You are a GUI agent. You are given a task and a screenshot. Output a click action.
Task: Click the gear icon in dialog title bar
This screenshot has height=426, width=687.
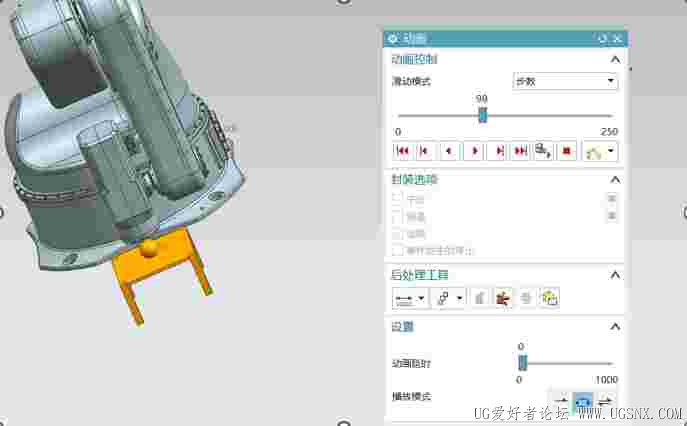[393, 39]
